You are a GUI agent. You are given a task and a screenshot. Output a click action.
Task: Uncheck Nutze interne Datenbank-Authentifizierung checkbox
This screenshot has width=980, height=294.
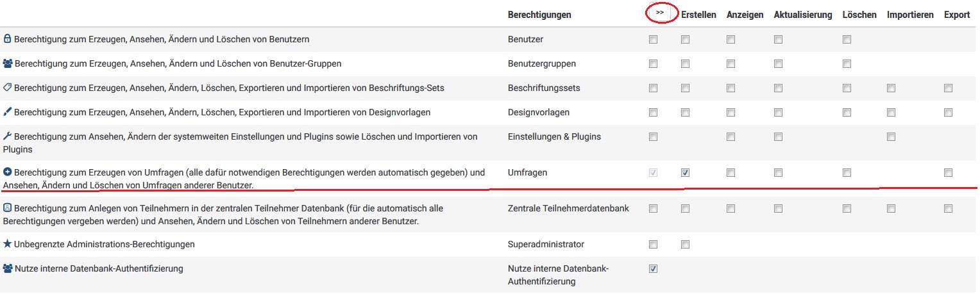(653, 268)
